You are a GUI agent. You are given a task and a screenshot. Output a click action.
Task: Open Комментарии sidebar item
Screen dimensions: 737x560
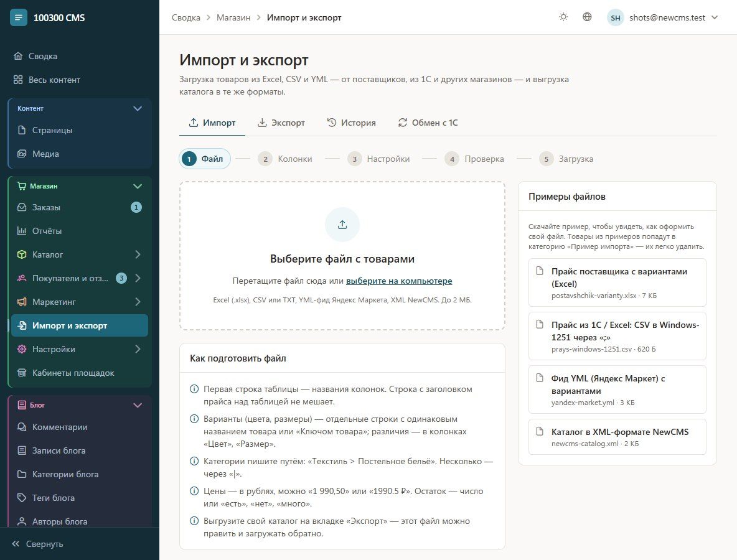(80, 427)
